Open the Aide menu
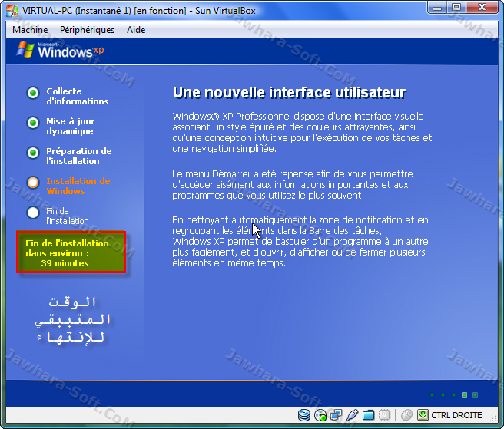504x429 pixels. (x=136, y=30)
